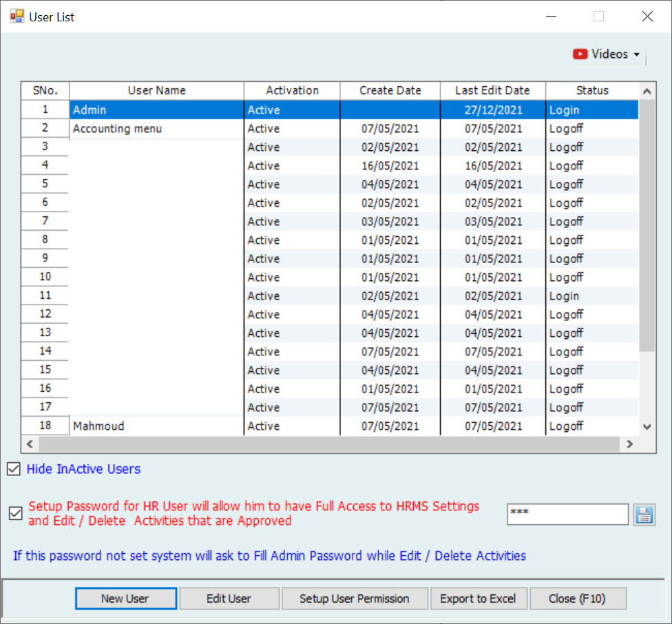Click the horizontal scrollbar left arrow

30,444
